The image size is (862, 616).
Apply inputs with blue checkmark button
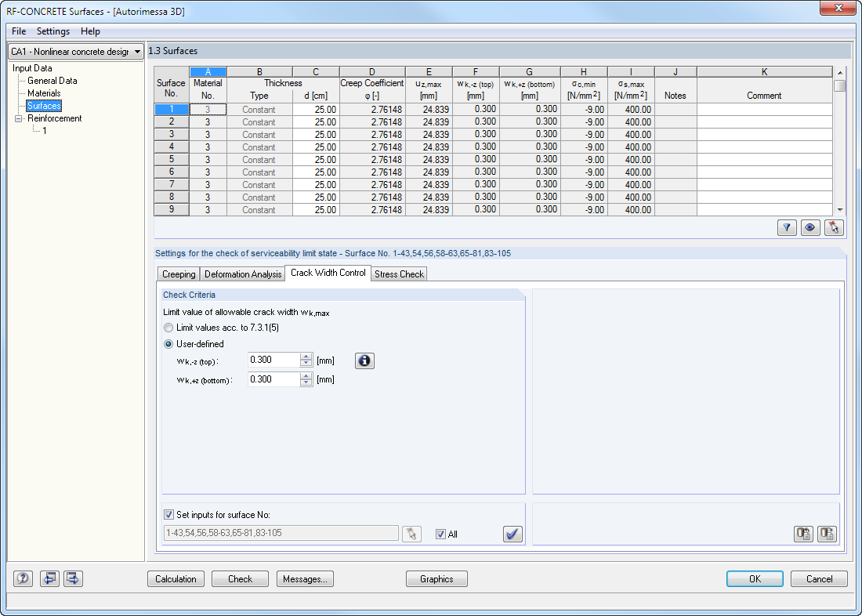point(512,534)
